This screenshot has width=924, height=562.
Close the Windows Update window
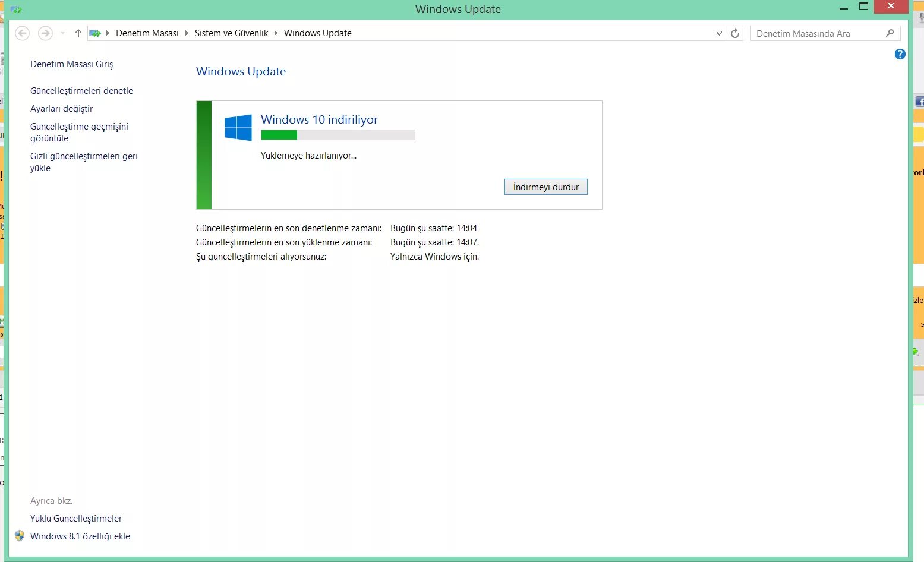(x=891, y=7)
